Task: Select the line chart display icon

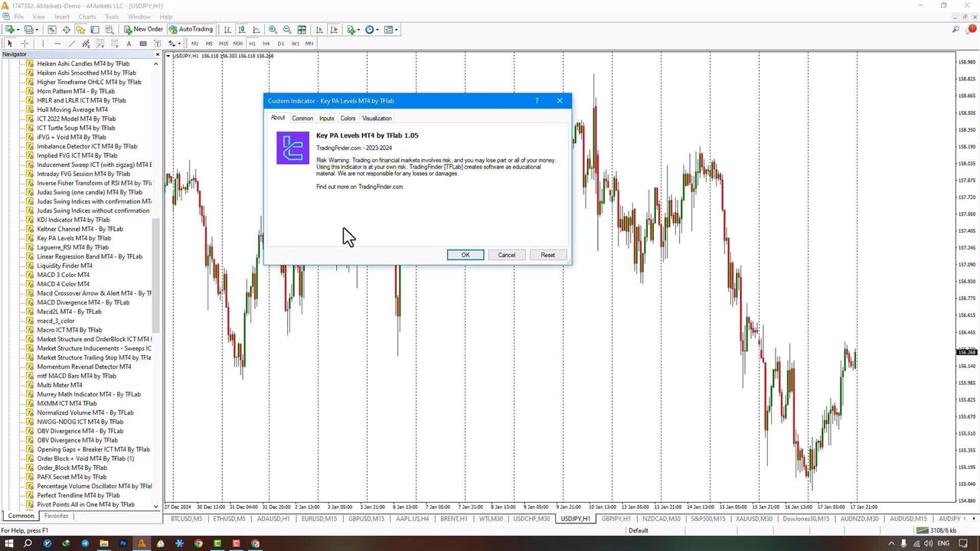Action: [256, 30]
